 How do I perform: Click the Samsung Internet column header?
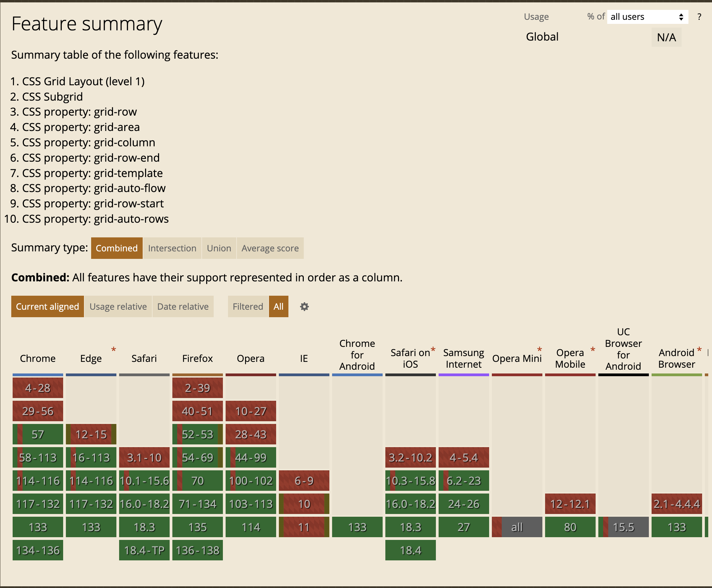coord(464,358)
